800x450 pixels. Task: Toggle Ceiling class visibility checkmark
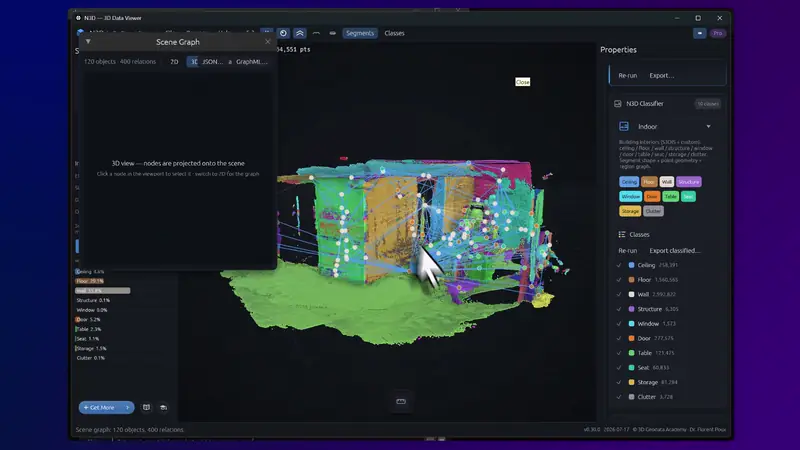point(619,265)
